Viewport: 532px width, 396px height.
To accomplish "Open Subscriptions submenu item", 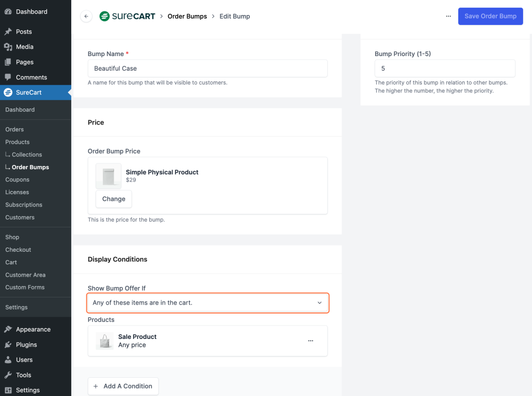I will (x=24, y=205).
